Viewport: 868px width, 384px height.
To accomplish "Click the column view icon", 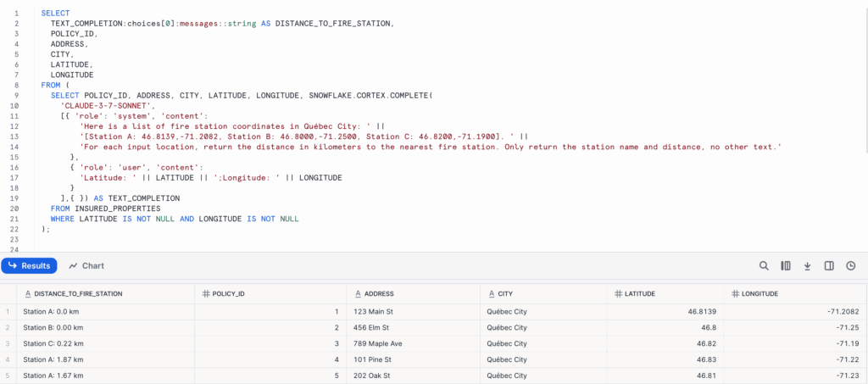I will [x=785, y=266].
